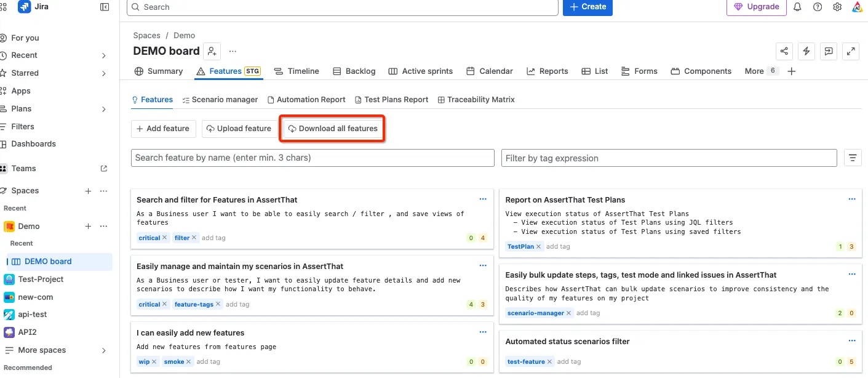Expand the Recent sidebar item
Screen dimensions: 868x378
pos(103,55)
